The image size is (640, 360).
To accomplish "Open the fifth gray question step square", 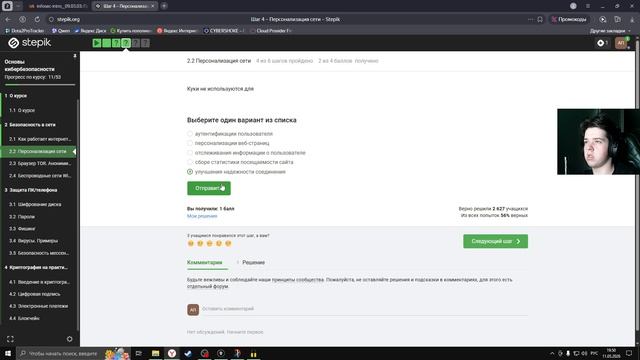I will pyautogui.click(x=136, y=43).
